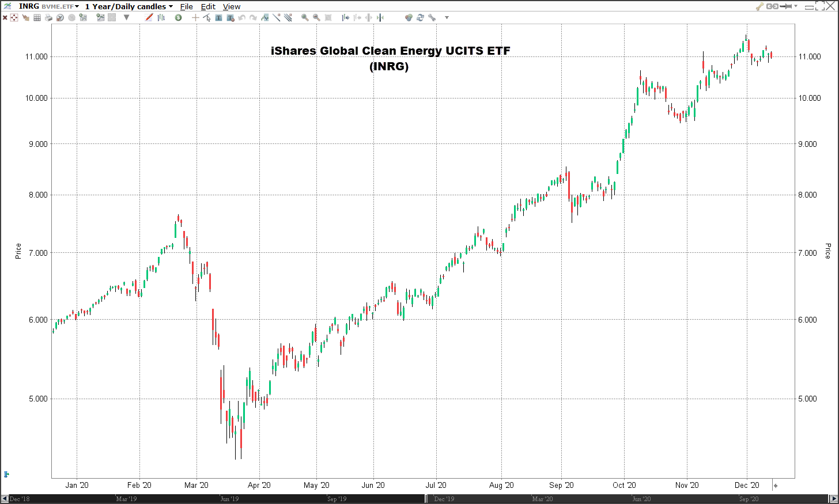Click the grayed-out round clock icon

pos(71,18)
